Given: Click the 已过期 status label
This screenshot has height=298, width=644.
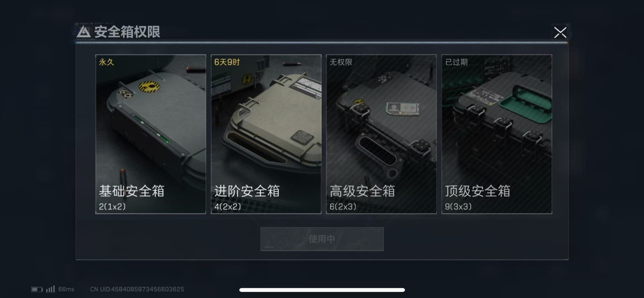Looking at the screenshot, I should tap(456, 62).
